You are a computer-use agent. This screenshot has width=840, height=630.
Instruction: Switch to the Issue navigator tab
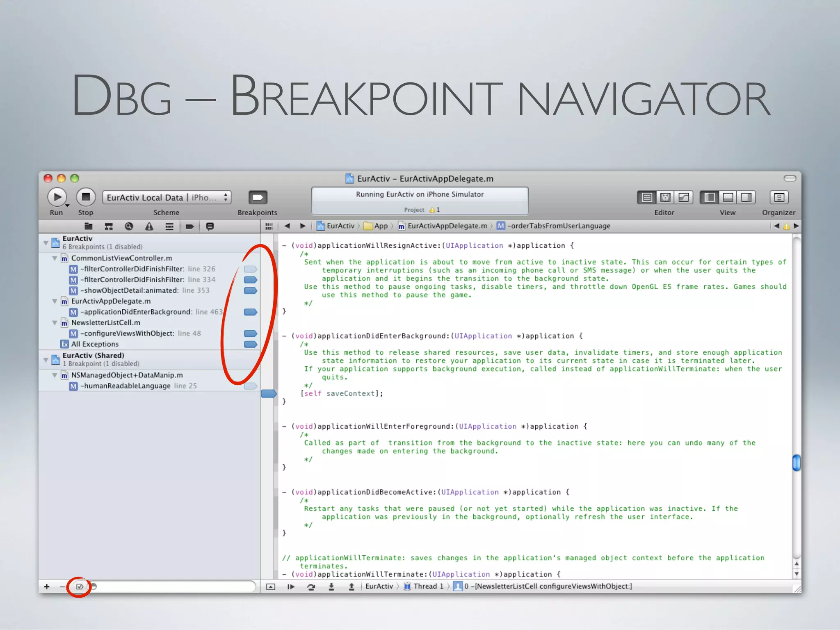(x=149, y=226)
